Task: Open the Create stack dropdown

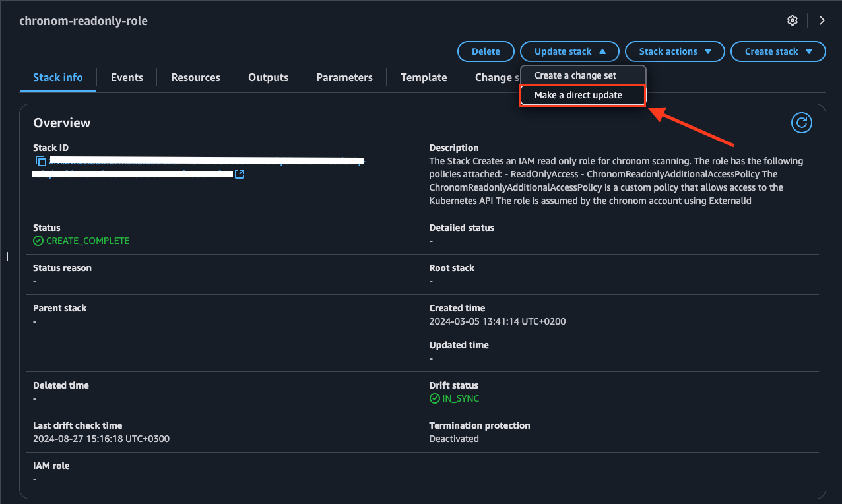Action: 778,51
